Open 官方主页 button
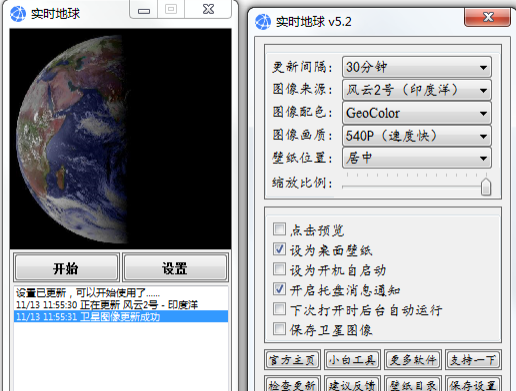Screen dimensions: 516x391 293,360
